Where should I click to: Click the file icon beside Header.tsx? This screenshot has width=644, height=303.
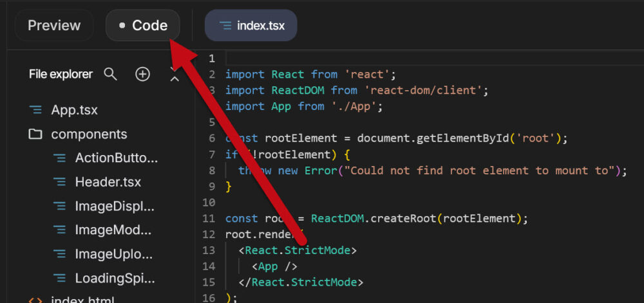[x=59, y=182]
